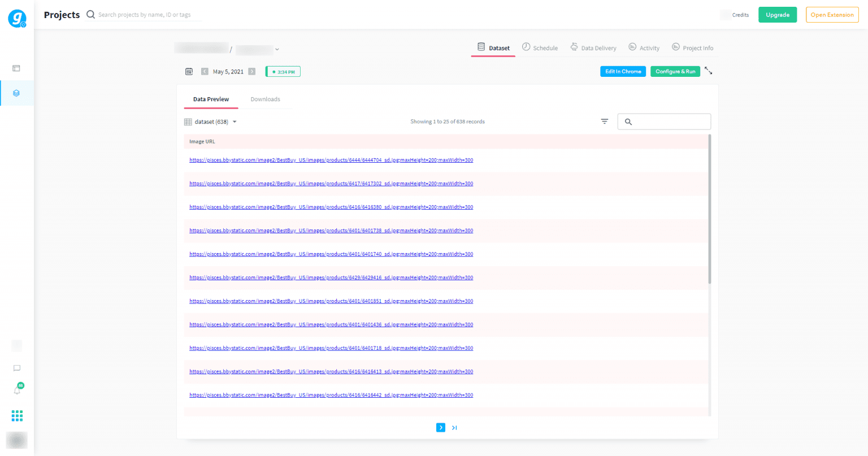Screen dimensions: 868x456
Task: Open the 6416380_sd.jpg image link
Action: pos(331,207)
